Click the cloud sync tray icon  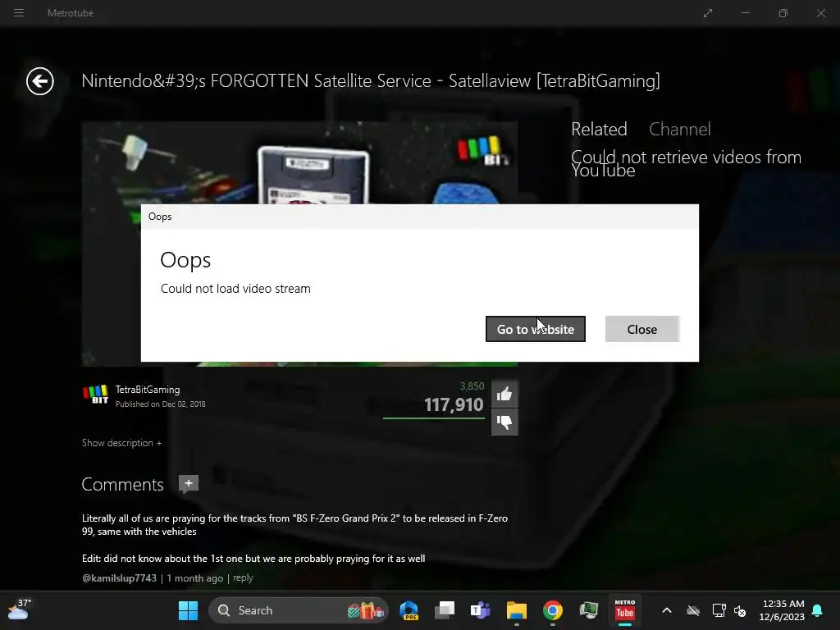tap(693, 610)
